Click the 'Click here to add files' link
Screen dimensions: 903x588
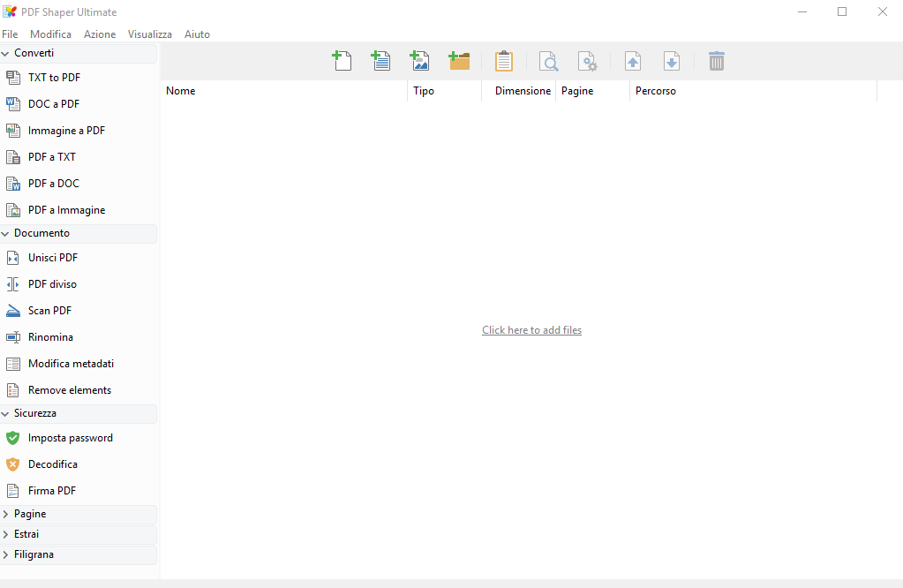531,330
